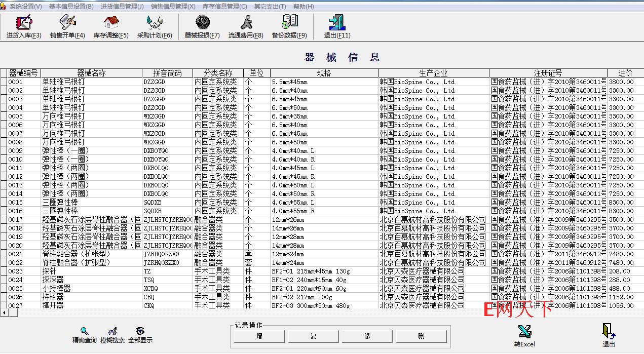Click horizontal scrollbar left arrow
This screenshot has width=644, height=354.
(4, 313)
